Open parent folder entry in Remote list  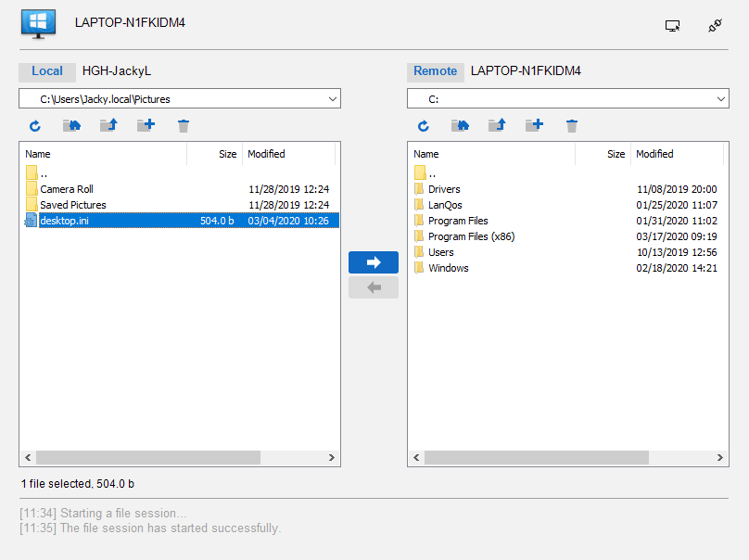click(x=568, y=173)
